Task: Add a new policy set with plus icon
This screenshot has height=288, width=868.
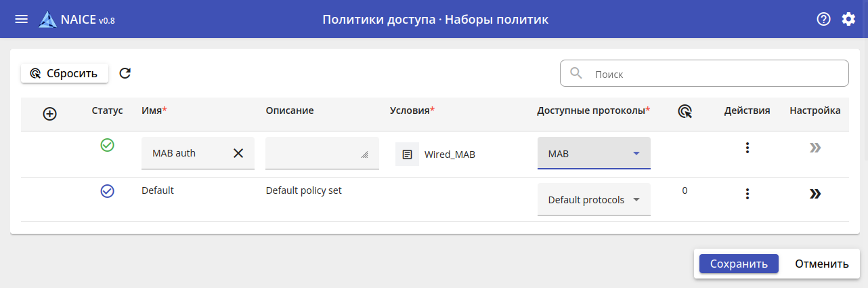Action: pyautogui.click(x=49, y=114)
